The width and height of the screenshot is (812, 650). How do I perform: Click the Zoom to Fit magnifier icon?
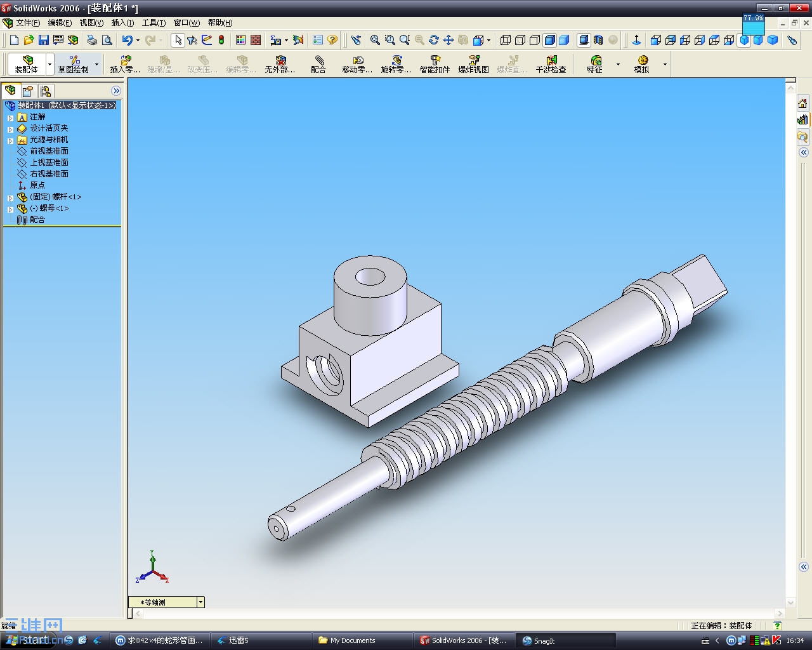pyautogui.click(x=375, y=40)
